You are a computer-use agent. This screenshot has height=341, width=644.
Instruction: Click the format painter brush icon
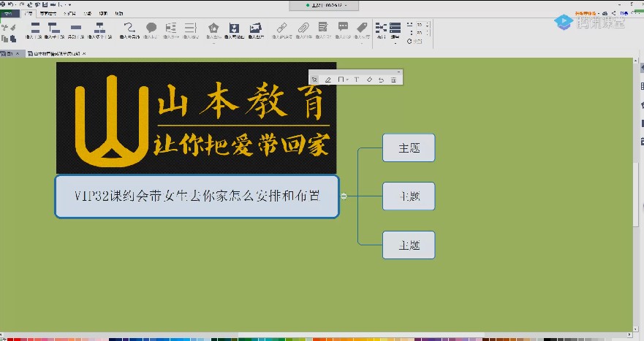(x=13, y=28)
